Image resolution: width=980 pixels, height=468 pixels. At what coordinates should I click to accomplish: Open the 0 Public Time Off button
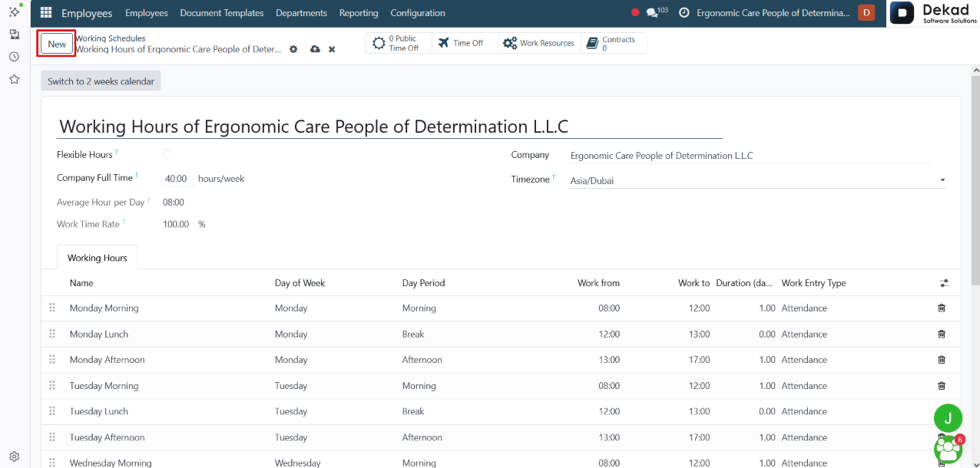pyautogui.click(x=399, y=43)
